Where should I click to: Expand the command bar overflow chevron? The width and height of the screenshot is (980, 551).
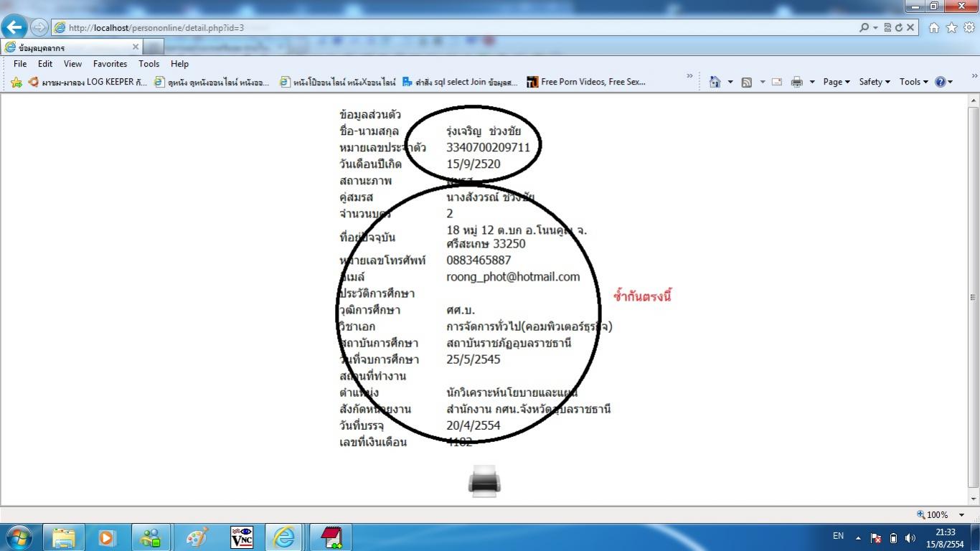[974, 76]
